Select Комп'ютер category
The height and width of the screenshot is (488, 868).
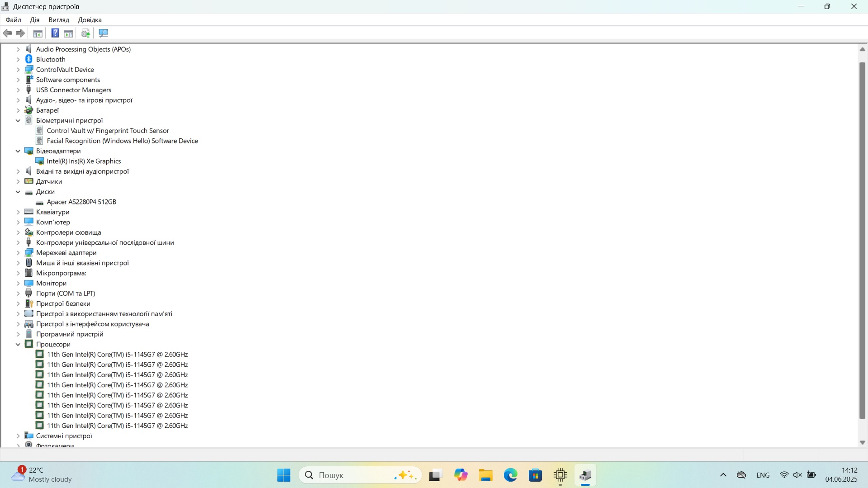(53, 222)
